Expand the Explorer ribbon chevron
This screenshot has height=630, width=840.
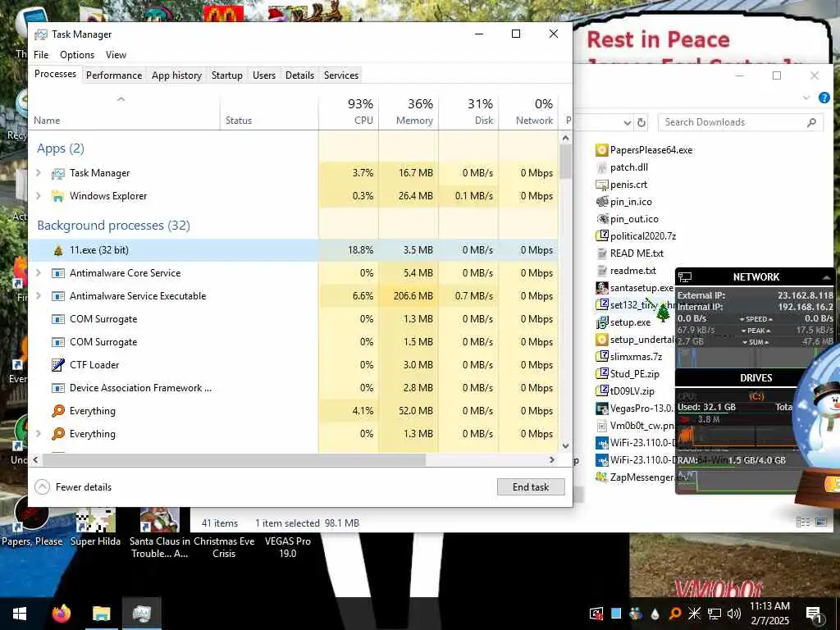coord(806,98)
